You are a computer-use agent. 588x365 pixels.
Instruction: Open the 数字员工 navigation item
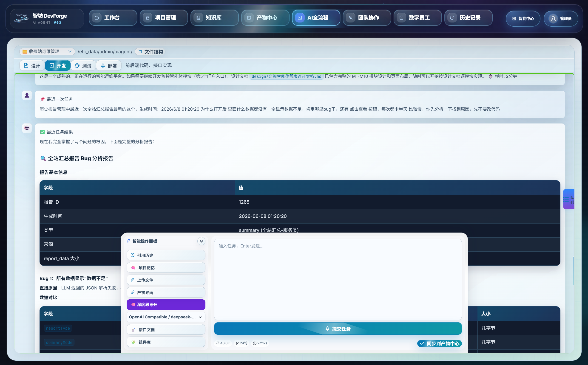pos(418,18)
